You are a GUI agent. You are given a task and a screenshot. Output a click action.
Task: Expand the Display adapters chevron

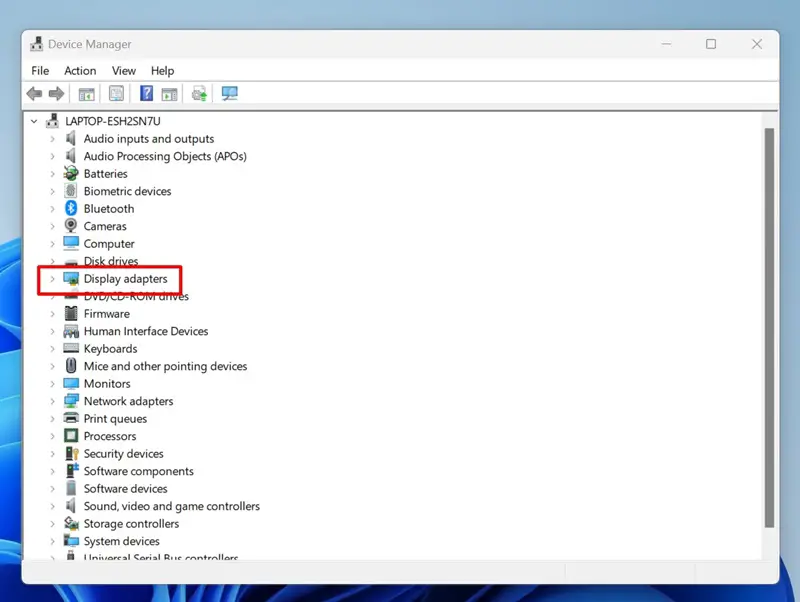(52, 279)
